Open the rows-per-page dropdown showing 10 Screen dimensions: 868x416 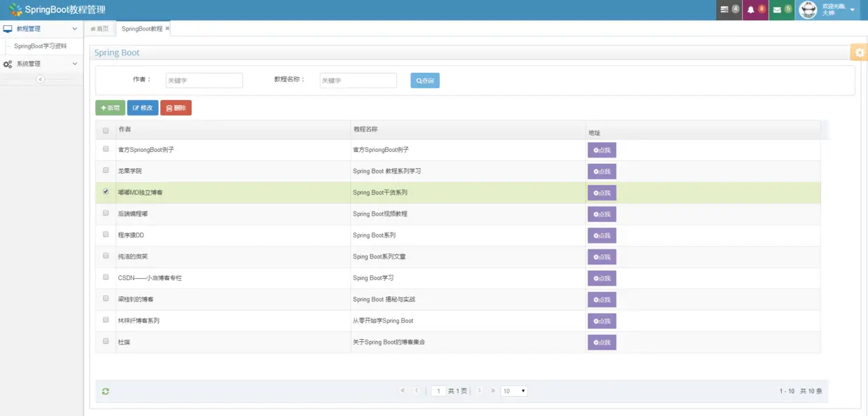(514, 391)
